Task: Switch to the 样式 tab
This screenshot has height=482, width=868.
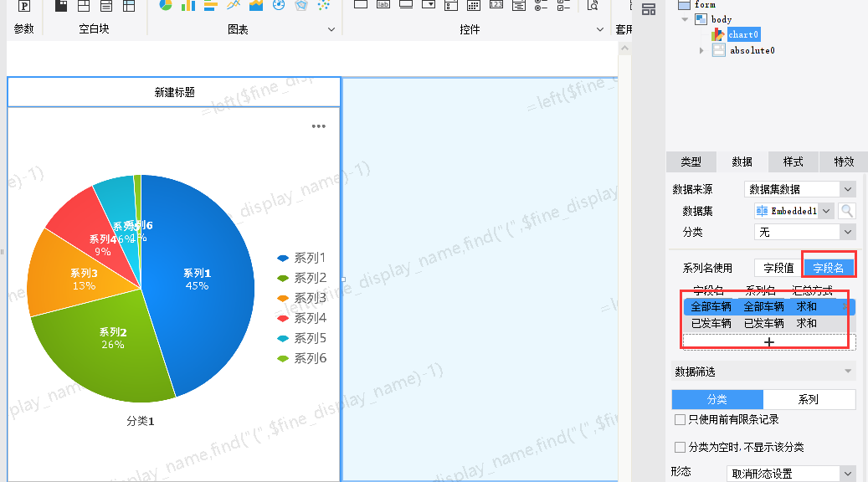Action: [793, 162]
